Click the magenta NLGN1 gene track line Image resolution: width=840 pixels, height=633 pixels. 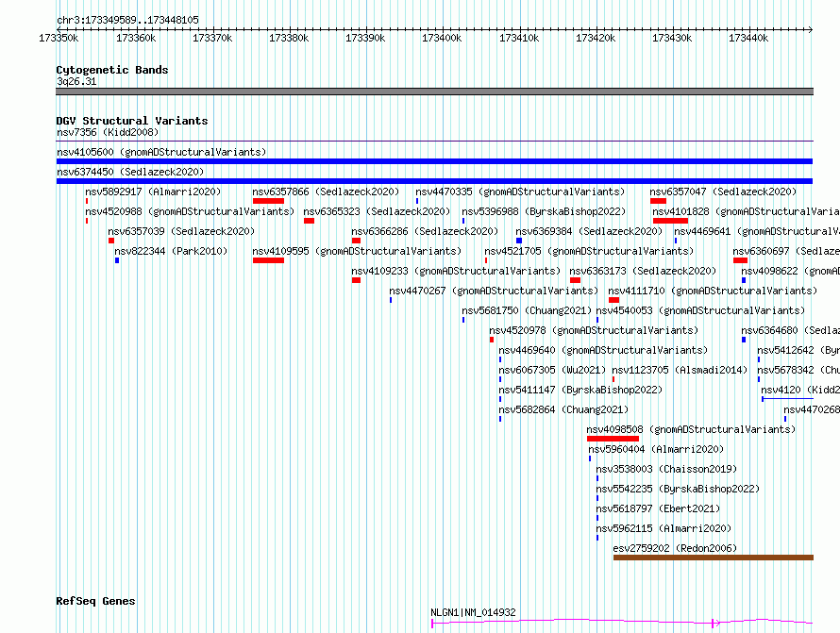623,622
